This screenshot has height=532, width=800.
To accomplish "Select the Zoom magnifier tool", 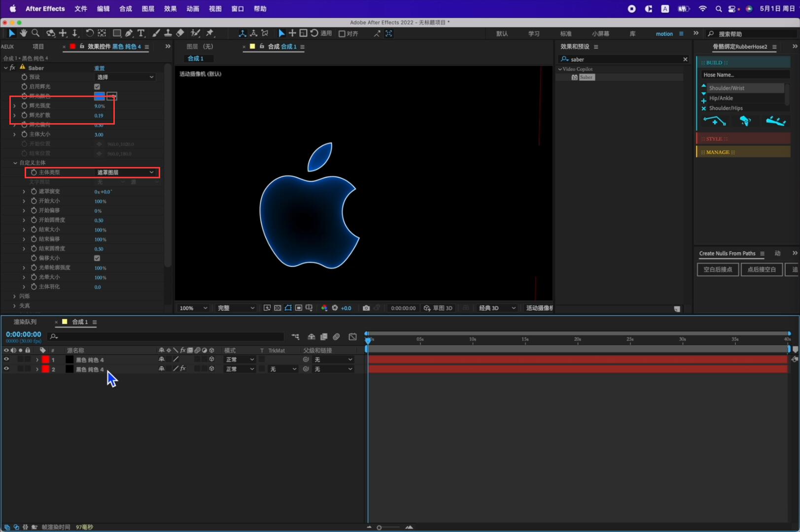I will pyautogui.click(x=35, y=33).
